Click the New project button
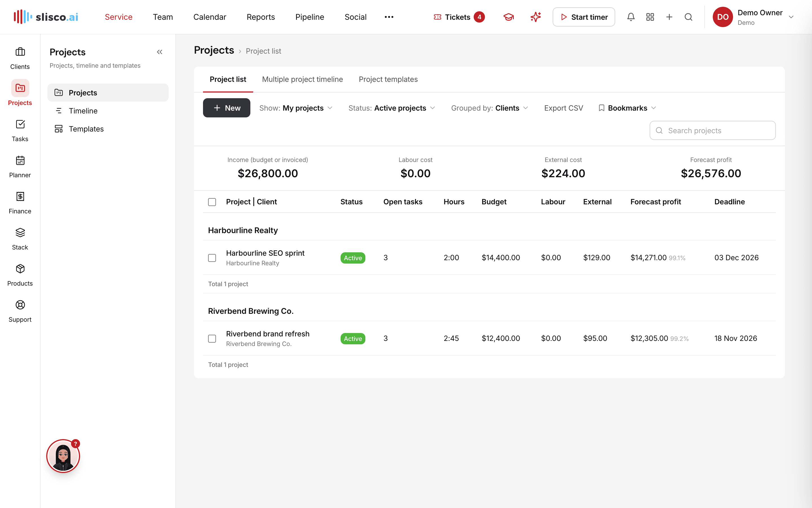Screen dimensions: 812x508 [x=226, y=108]
